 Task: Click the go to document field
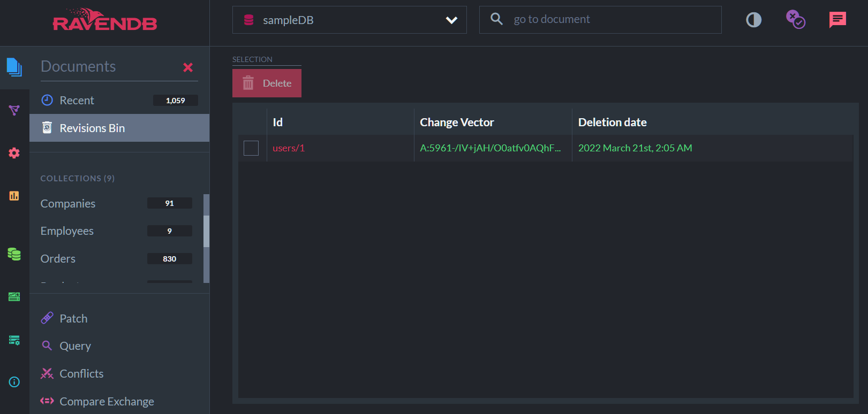pyautogui.click(x=600, y=20)
